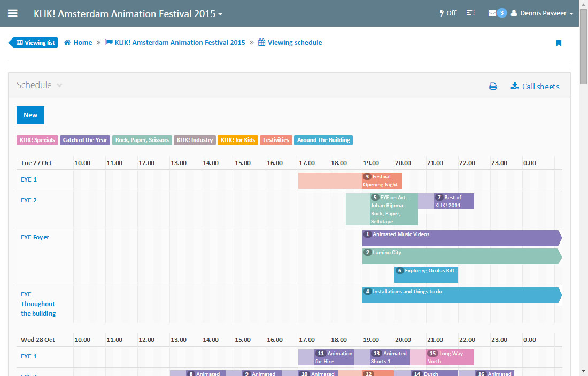This screenshot has width=588, height=376.
Task: Toggle the Catch of the Year filter
Action: pos(85,140)
